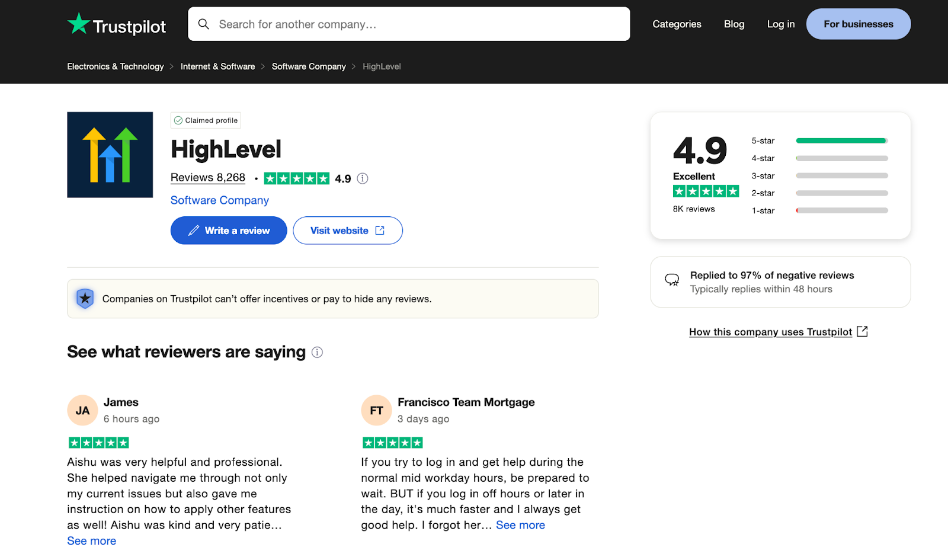Click the FT avatar for Francisco Team

click(376, 410)
